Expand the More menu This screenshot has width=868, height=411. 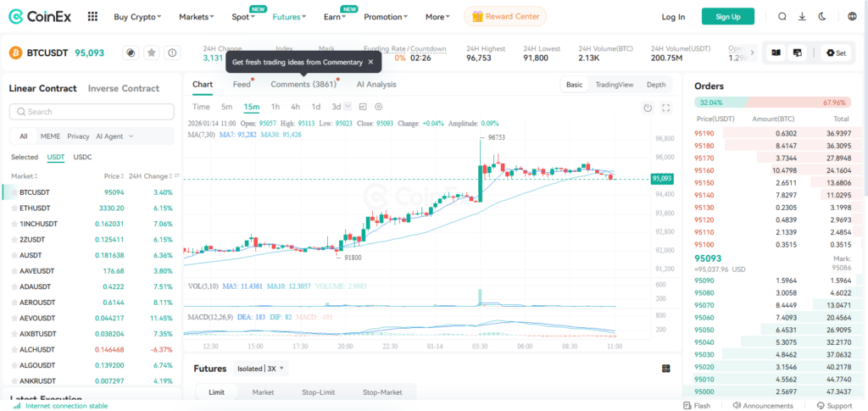coord(437,17)
